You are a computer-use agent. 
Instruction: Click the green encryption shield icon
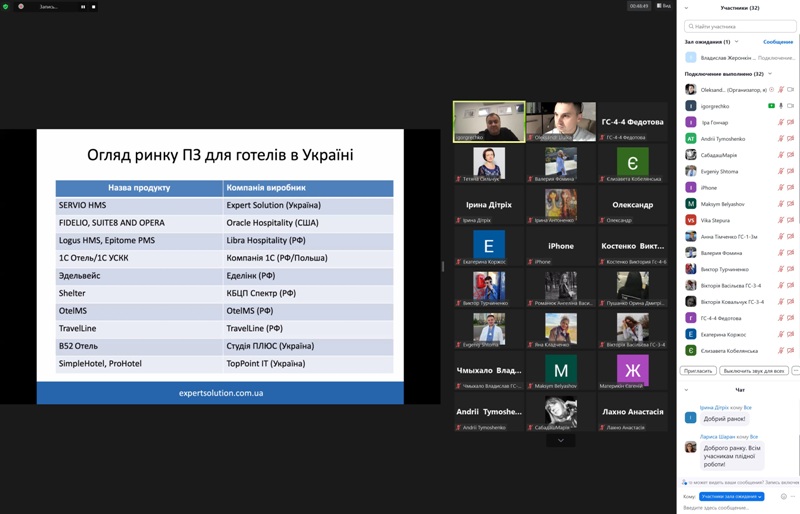6,6
